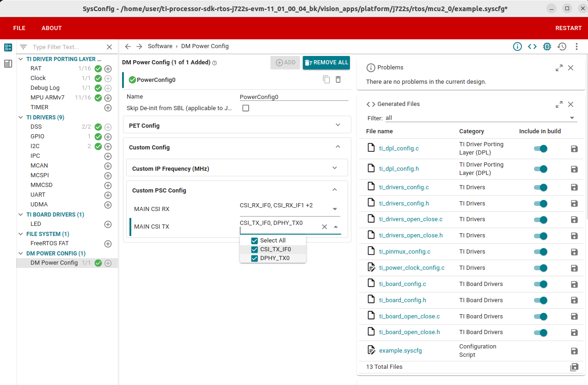Expand the Problems panel to full size
This screenshot has height=385, width=588.
[559, 68]
